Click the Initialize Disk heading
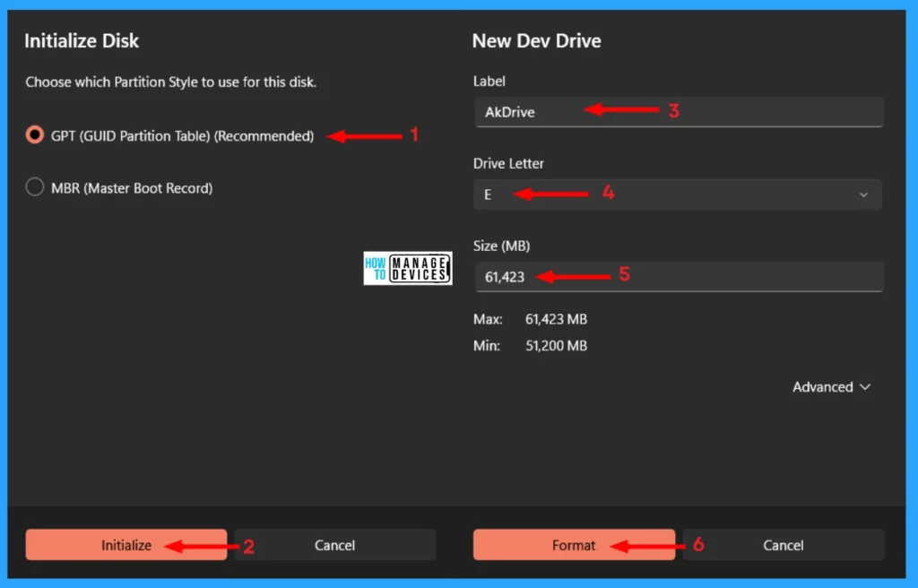 [x=82, y=41]
